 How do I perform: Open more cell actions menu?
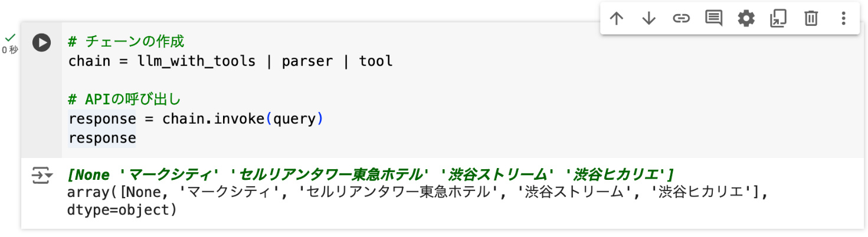[x=843, y=19]
